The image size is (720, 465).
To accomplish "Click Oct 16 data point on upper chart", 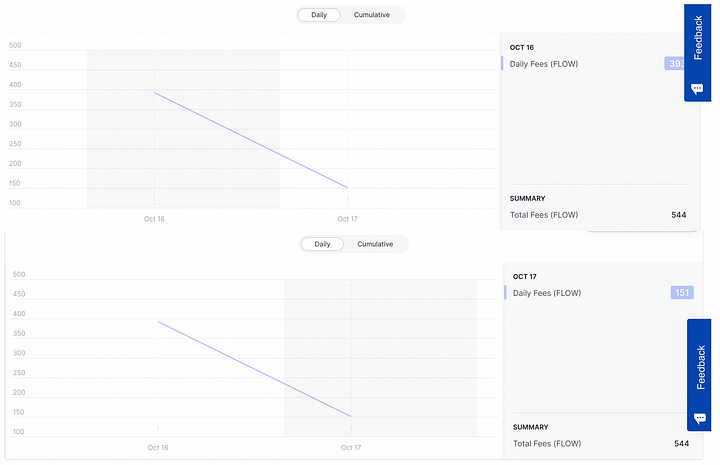I will (x=154, y=93).
